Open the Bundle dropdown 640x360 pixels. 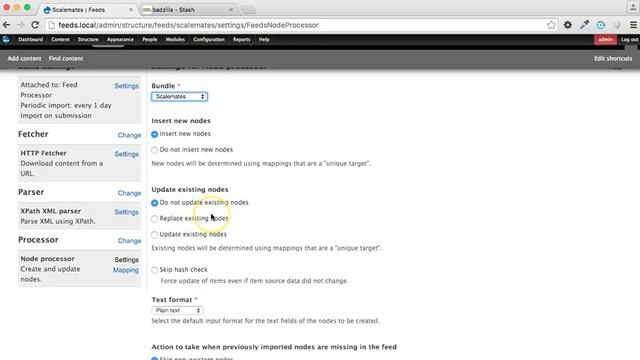coord(180,97)
